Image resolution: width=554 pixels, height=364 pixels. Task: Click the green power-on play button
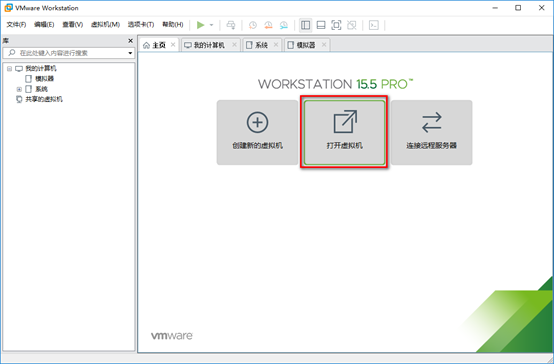pos(201,25)
